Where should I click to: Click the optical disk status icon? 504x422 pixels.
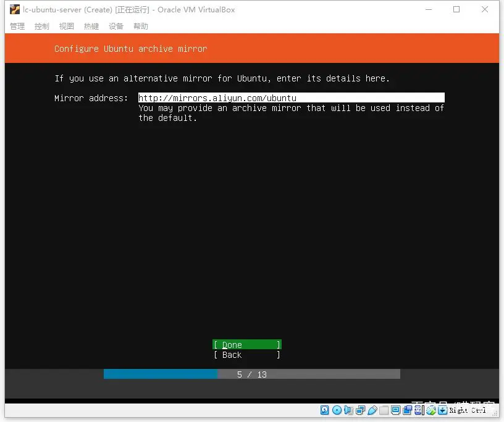click(337, 410)
